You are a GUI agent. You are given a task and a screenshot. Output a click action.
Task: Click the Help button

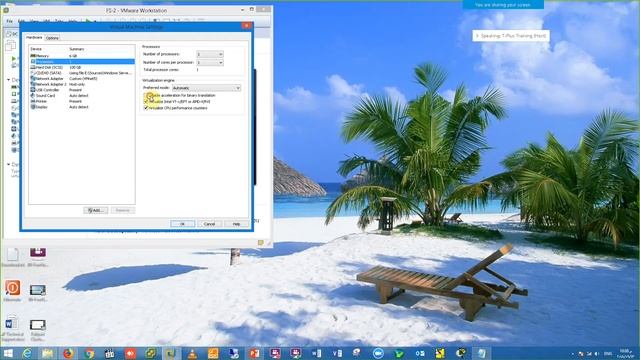[x=236, y=224]
